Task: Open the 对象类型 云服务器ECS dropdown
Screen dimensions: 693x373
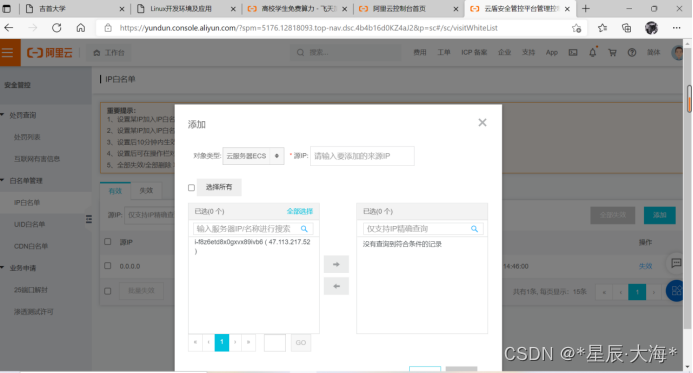Action: tap(253, 156)
